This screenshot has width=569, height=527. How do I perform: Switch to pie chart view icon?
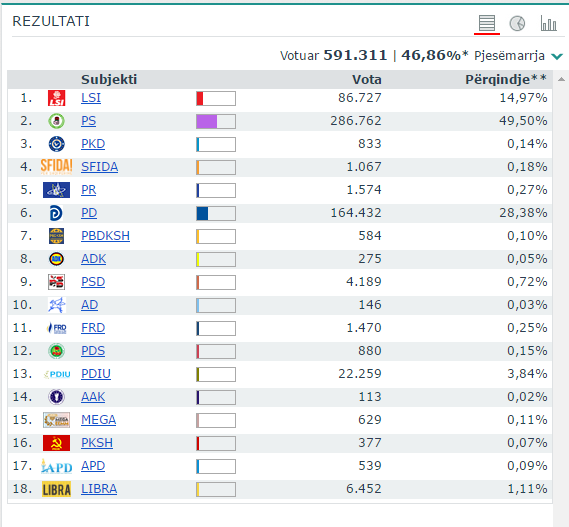tap(517, 24)
